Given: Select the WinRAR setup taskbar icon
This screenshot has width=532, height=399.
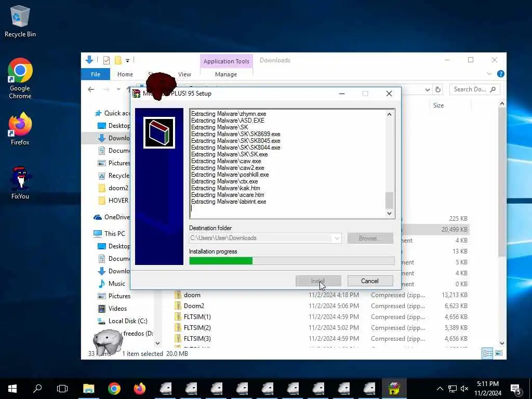Looking at the screenshot, I should [x=394, y=389].
